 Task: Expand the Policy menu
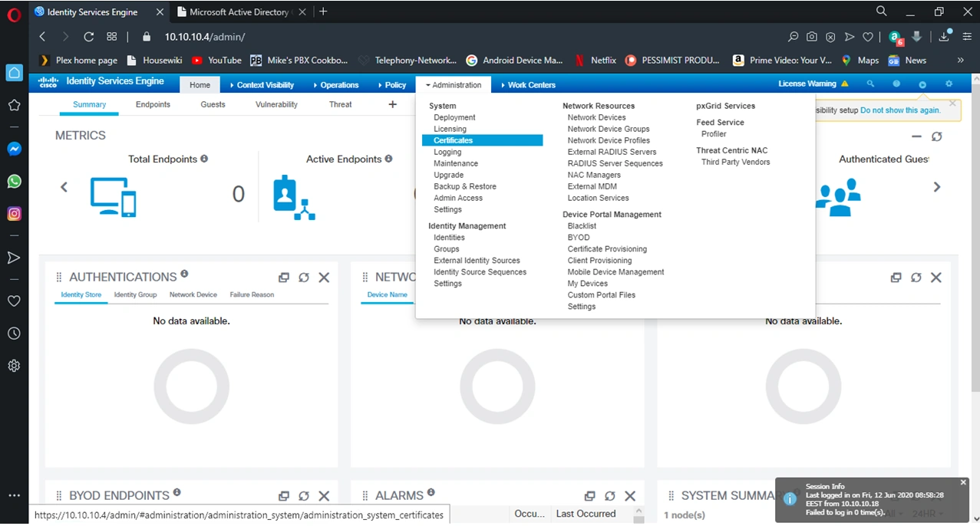pos(391,85)
